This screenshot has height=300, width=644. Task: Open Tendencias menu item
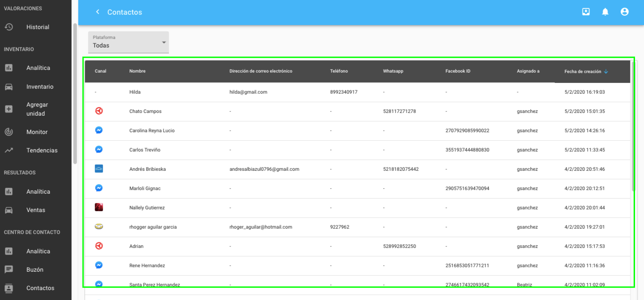(x=42, y=150)
